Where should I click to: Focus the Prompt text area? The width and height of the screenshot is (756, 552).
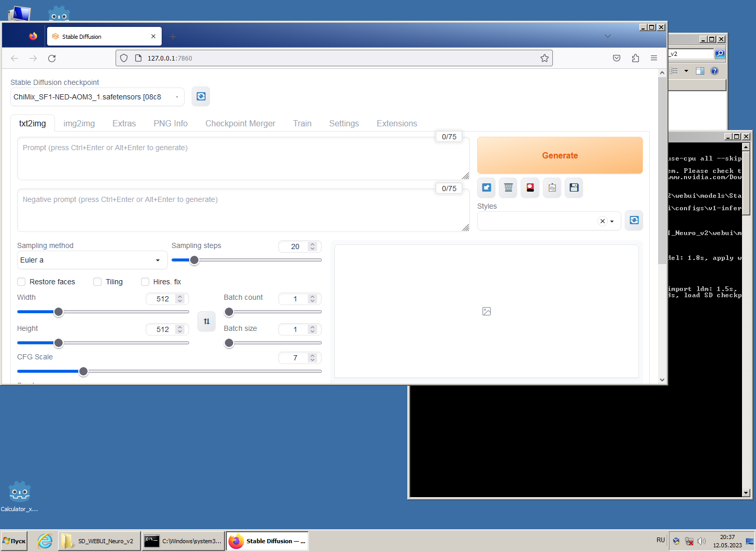(x=244, y=158)
